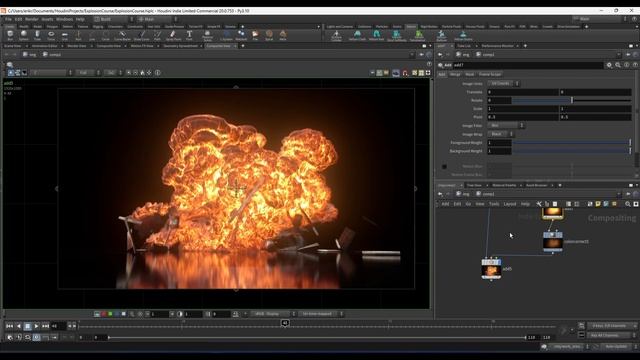
Task: Click the img path button in the viewer pane
Action: click(x=29, y=54)
